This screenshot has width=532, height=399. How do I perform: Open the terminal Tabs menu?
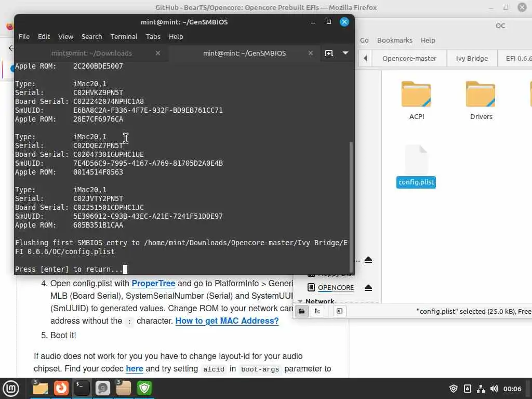click(153, 37)
